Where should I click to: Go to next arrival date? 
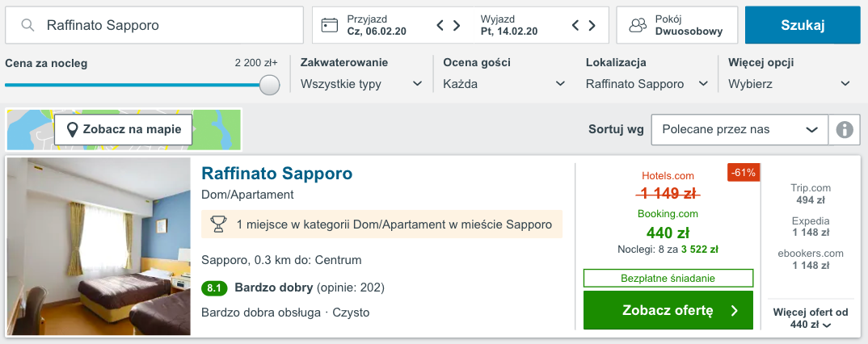coord(457,25)
